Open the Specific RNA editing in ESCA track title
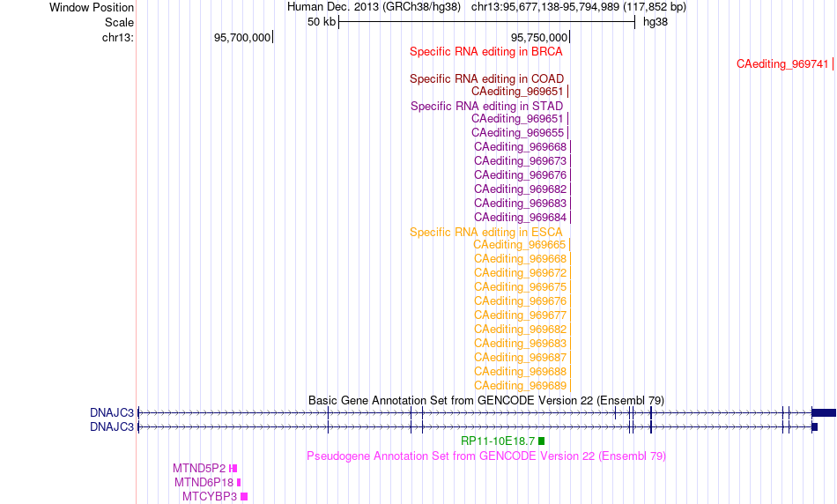837x504 pixels. point(485,232)
